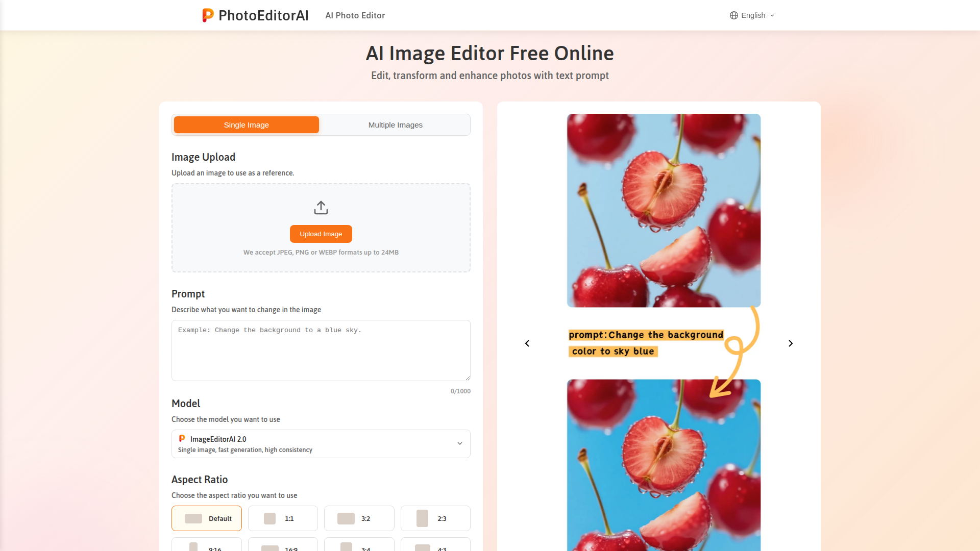Click the 3:2 landscape ratio icon
The height and width of the screenshot is (551, 980).
pyautogui.click(x=346, y=518)
